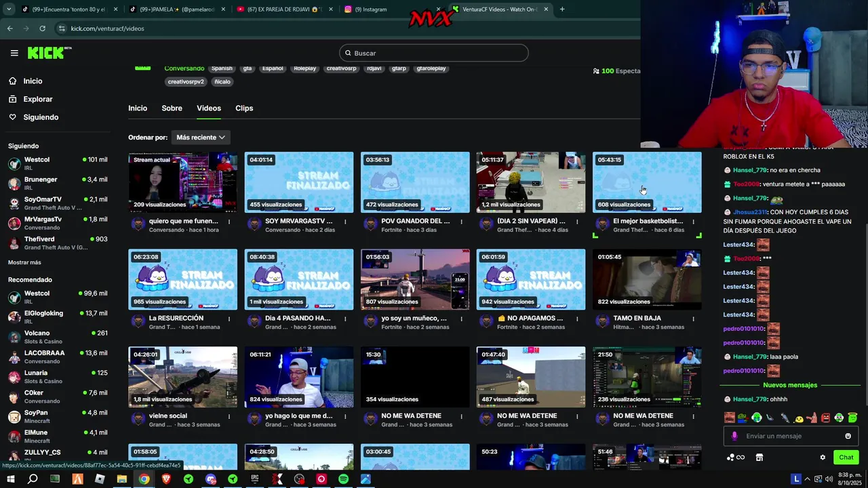The height and width of the screenshot is (488, 868).
Task: Open options for 'SOY MRVARGASTV' video
Action: click(x=345, y=222)
